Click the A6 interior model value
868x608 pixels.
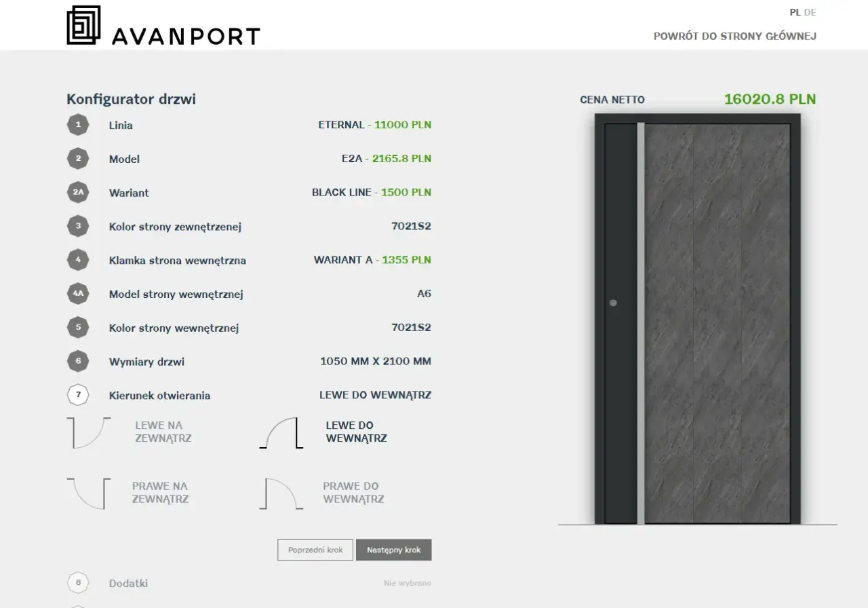tap(424, 294)
